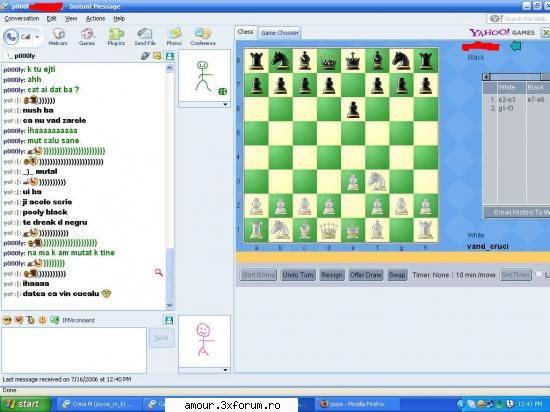This screenshot has width=550, height=412.
Task: Open dropdown under contact's avatar
Action: click(225, 104)
